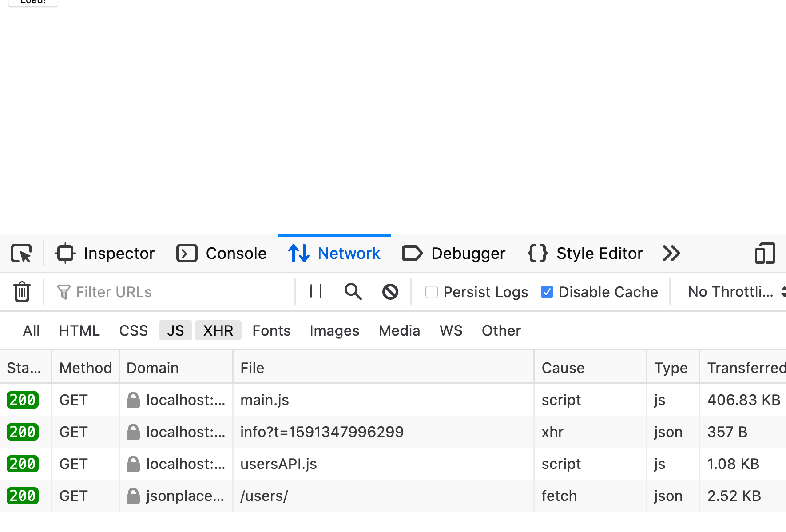The width and height of the screenshot is (786, 532).
Task: Expand the No Throttling dropdown
Action: [x=736, y=292]
